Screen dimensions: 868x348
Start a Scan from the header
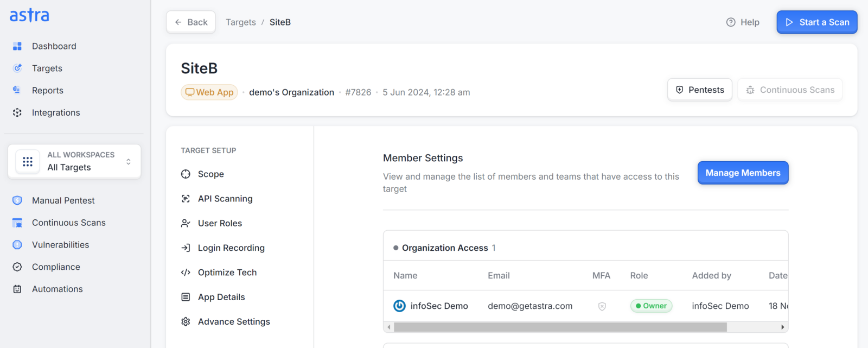(x=817, y=22)
